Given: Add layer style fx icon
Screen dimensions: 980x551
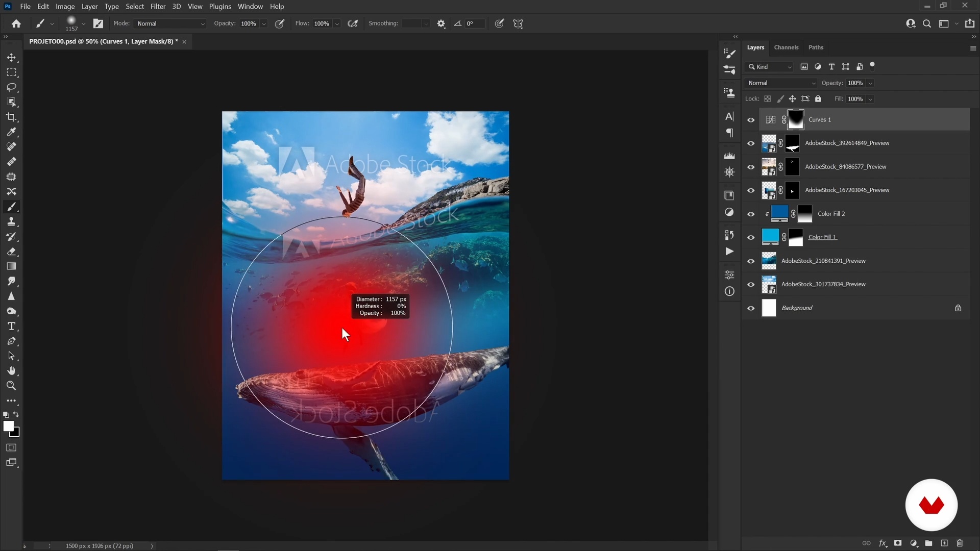Looking at the screenshot, I should pos(883,543).
